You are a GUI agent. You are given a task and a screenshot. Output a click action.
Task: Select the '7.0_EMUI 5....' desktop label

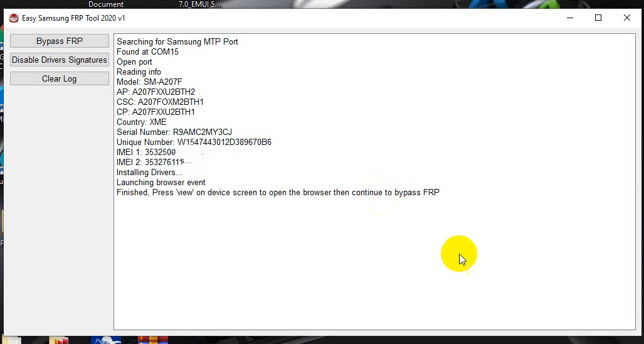[200, 4]
